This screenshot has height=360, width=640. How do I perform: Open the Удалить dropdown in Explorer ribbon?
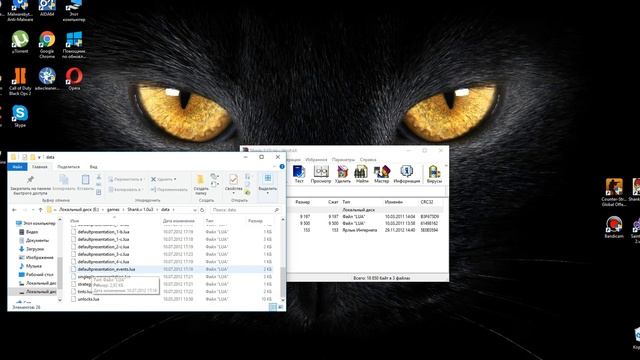(164, 179)
